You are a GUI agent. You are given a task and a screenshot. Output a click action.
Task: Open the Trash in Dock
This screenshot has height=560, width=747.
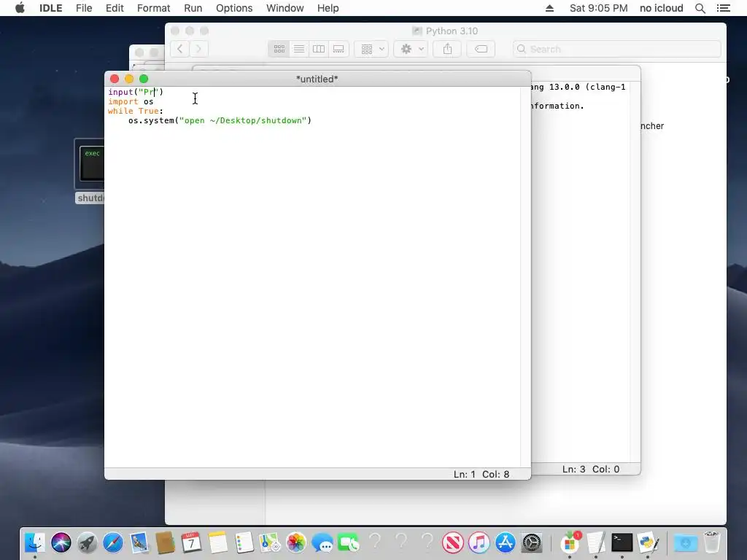click(711, 542)
